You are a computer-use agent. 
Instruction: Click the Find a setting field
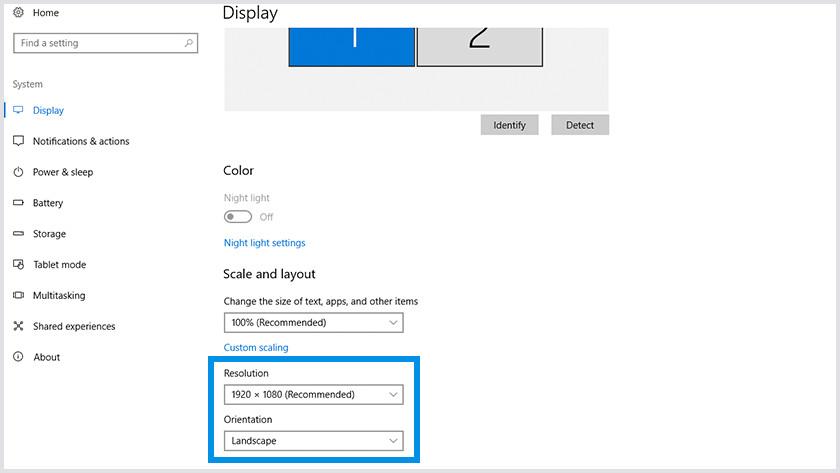106,43
